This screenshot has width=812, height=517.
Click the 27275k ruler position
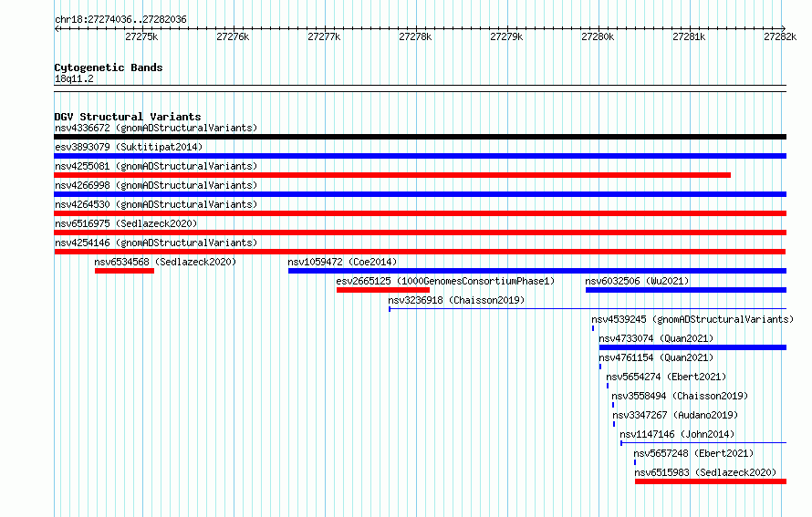point(141,36)
